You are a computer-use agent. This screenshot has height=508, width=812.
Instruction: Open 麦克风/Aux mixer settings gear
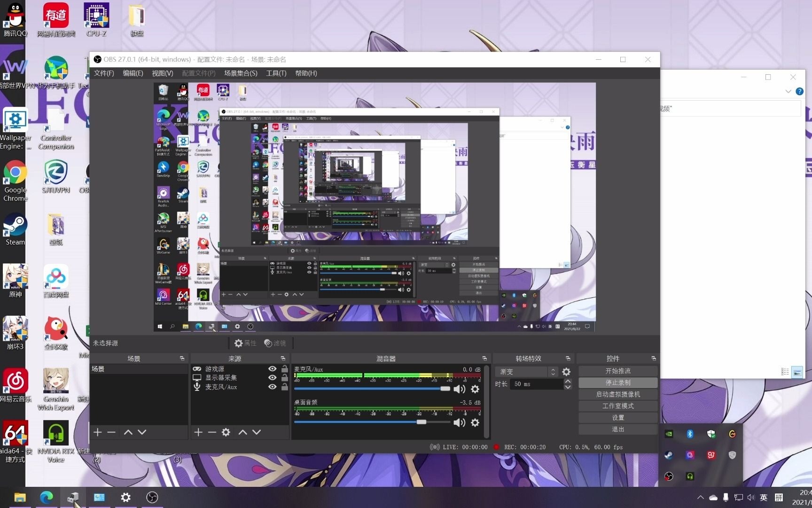click(475, 389)
